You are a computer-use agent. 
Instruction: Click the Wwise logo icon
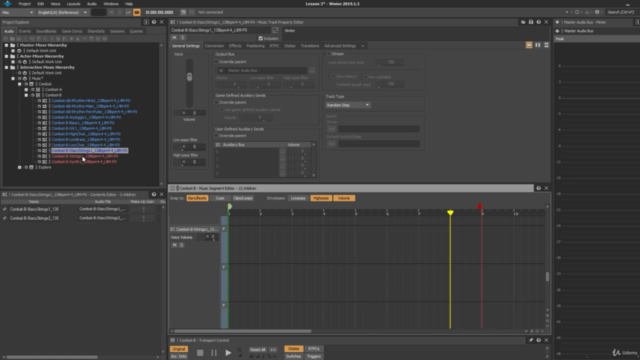click(8, 4)
